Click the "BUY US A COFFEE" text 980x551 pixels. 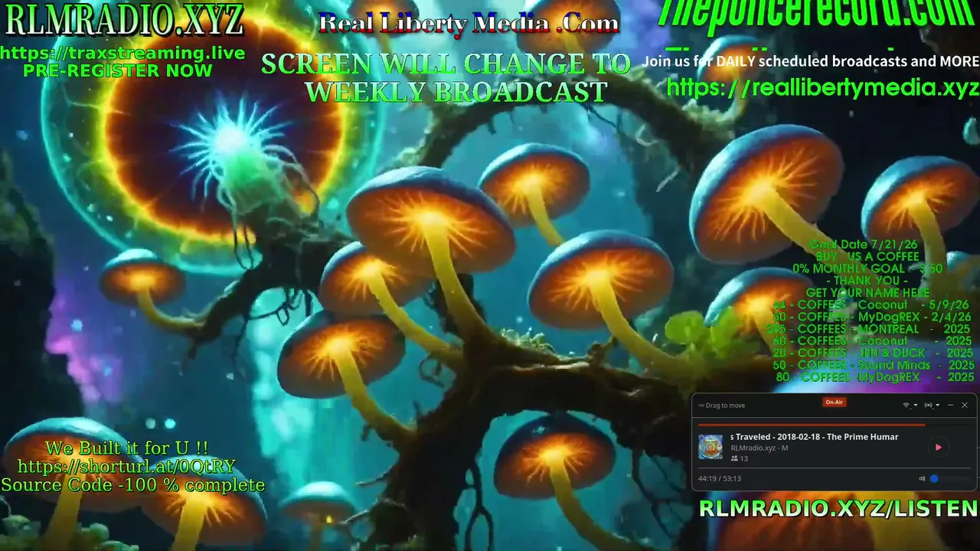pos(867,257)
